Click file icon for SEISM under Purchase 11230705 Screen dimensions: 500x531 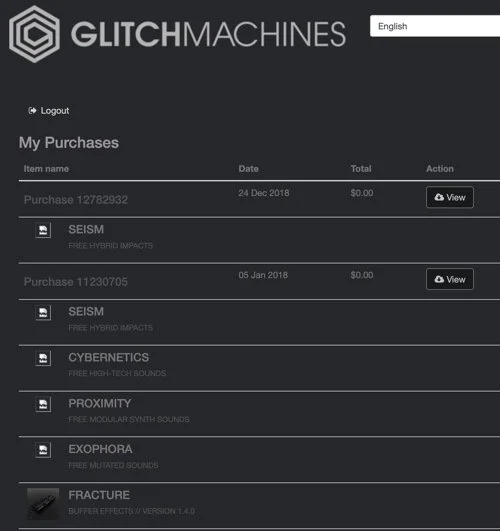[x=43, y=313]
